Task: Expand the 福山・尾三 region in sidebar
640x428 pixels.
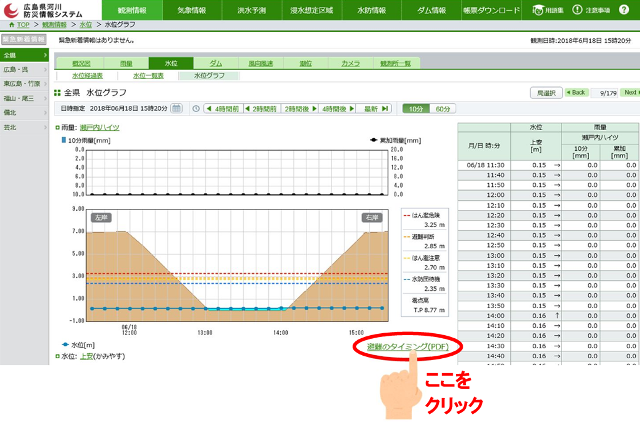Action: (x=22, y=100)
